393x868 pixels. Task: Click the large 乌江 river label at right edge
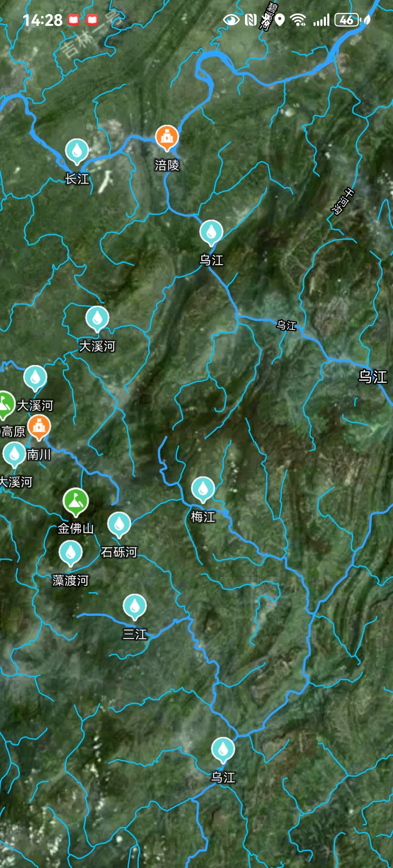(x=372, y=377)
